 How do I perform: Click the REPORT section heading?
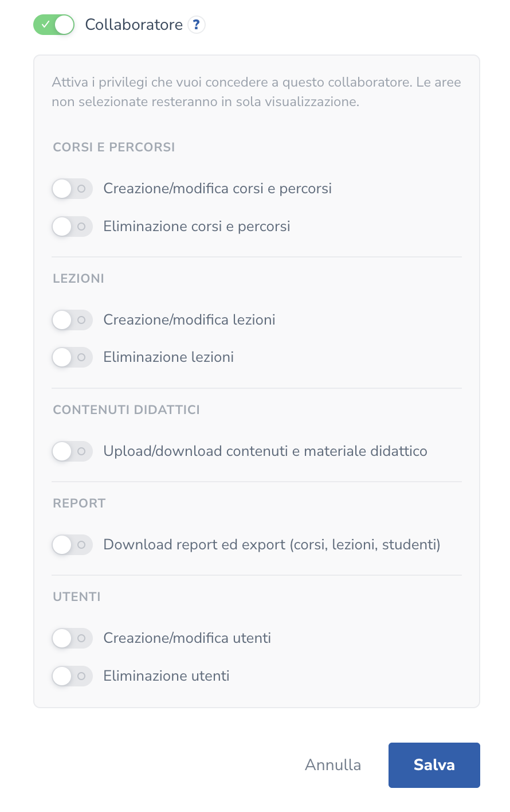pos(79,503)
